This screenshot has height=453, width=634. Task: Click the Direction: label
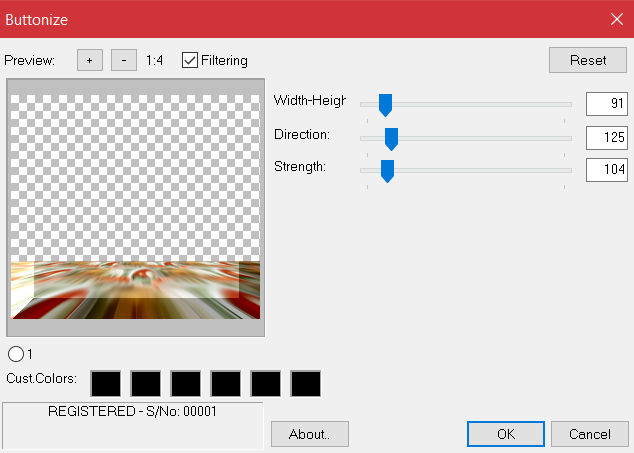[302, 134]
